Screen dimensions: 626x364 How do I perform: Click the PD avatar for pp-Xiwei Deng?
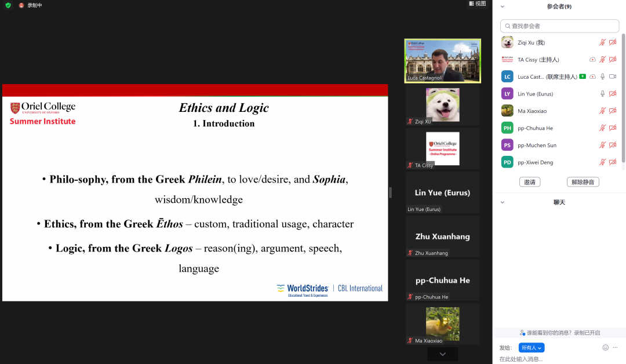click(507, 162)
